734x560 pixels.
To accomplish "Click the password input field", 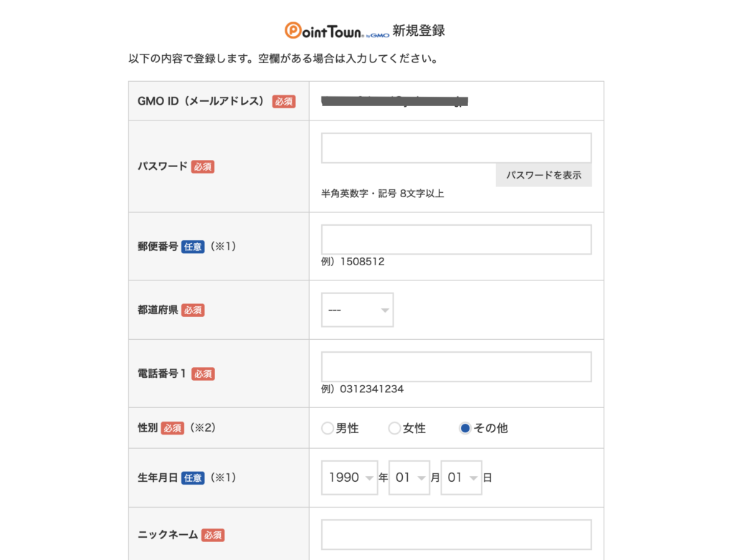I will [x=456, y=148].
